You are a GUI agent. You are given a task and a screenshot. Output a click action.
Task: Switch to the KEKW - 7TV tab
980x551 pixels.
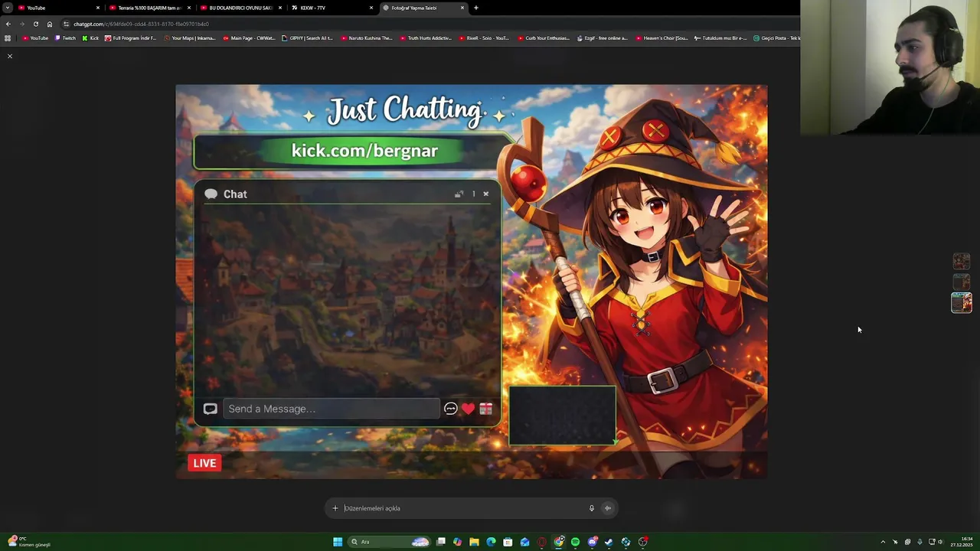coord(332,8)
